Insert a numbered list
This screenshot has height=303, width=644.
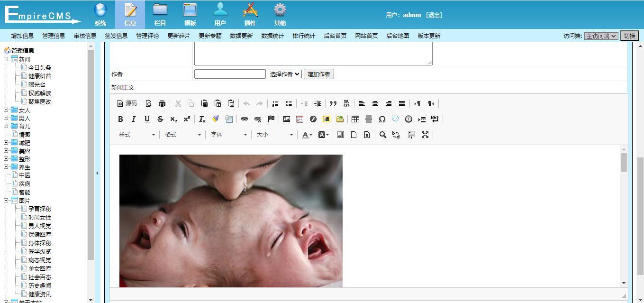pos(275,103)
